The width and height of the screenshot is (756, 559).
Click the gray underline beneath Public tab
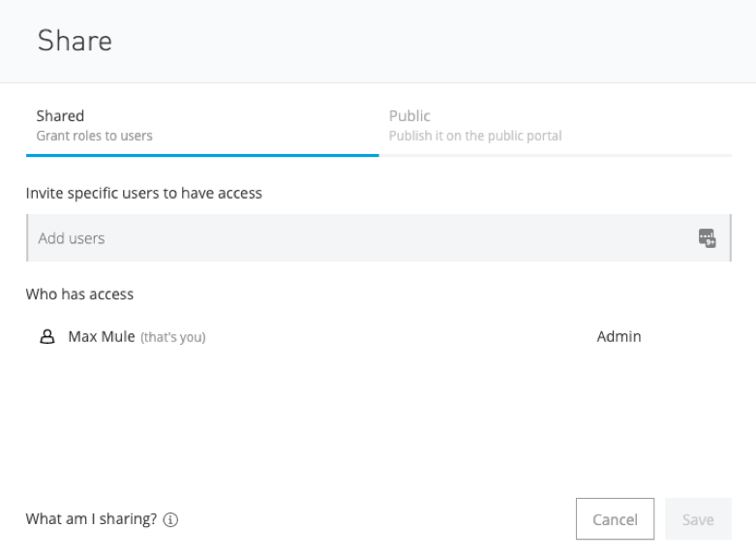click(556, 155)
